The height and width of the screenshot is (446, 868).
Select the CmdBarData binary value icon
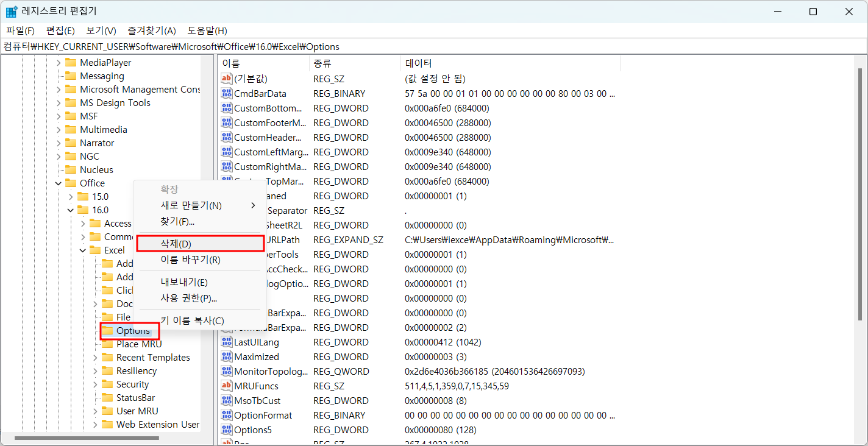click(227, 93)
